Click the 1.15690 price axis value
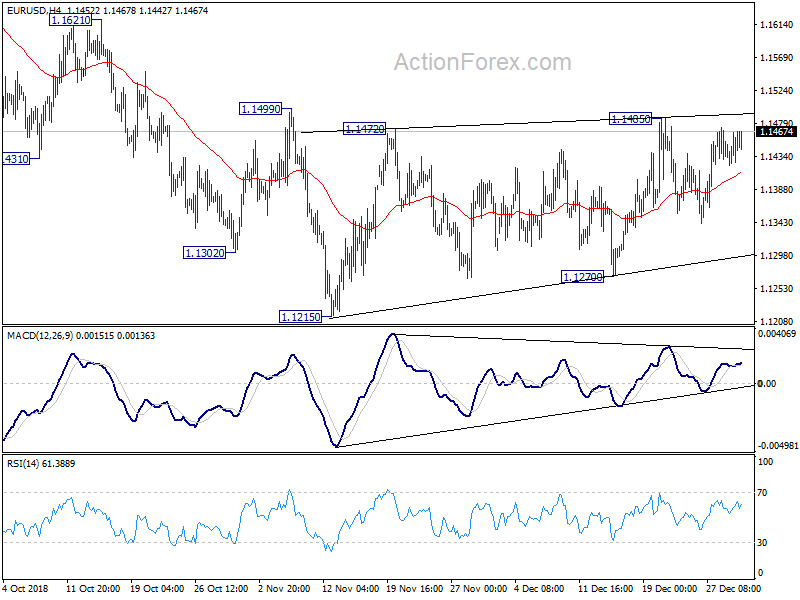800x600 pixels. coord(777,58)
